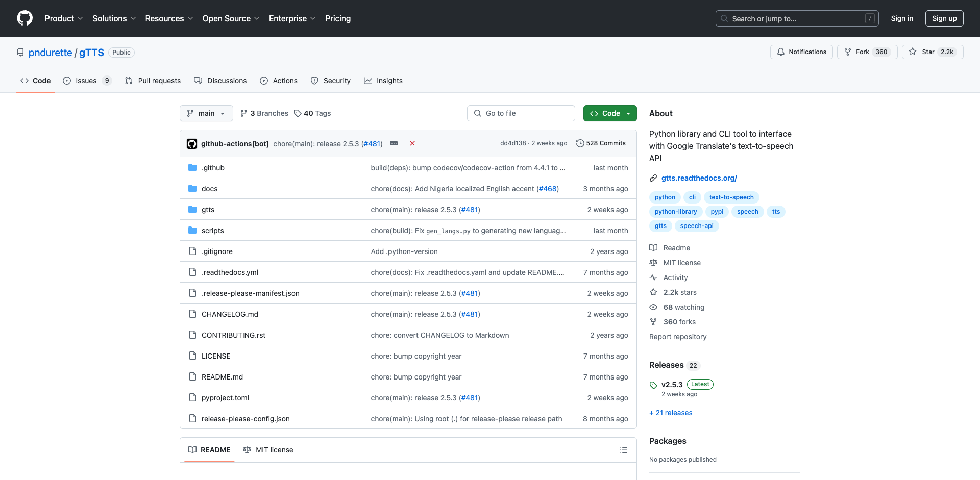Click the eye icon beside 68 watching
The width and height of the screenshot is (980, 480).
653,307
